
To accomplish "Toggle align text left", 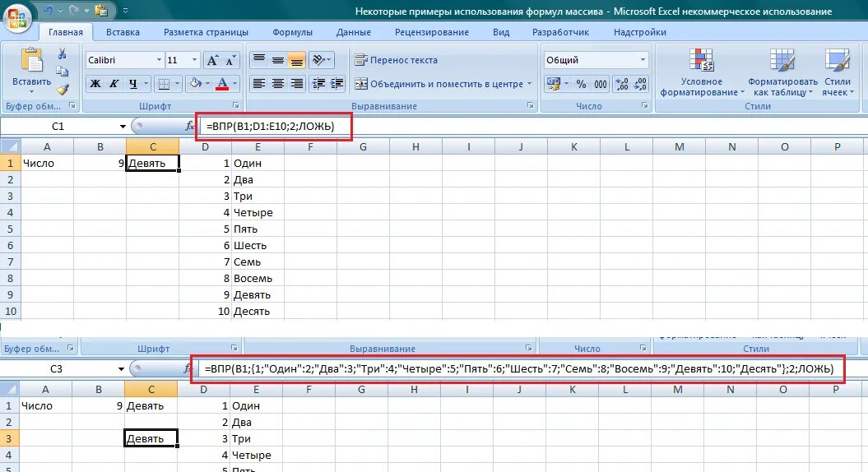I will tap(258, 84).
